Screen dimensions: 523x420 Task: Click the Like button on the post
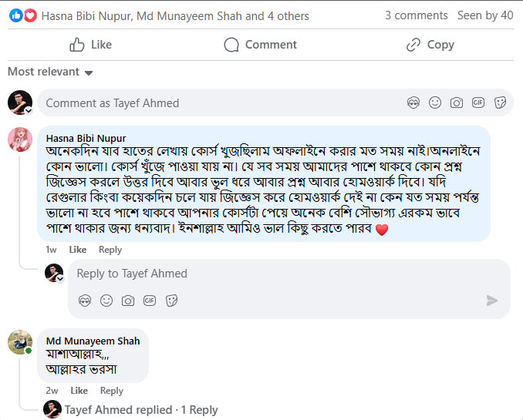point(90,45)
